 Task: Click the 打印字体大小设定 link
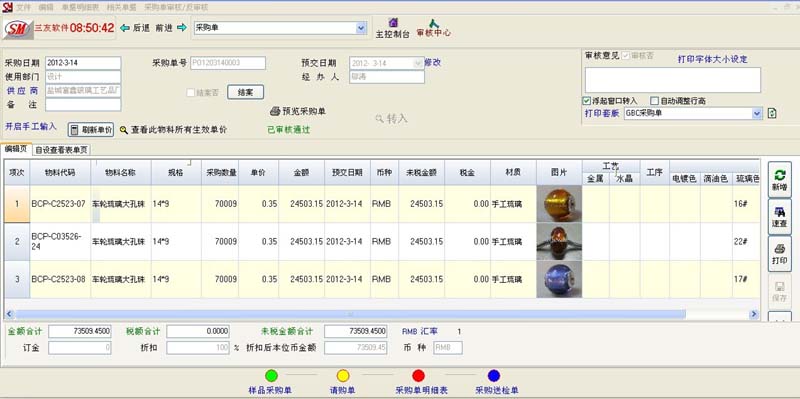tap(712, 59)
